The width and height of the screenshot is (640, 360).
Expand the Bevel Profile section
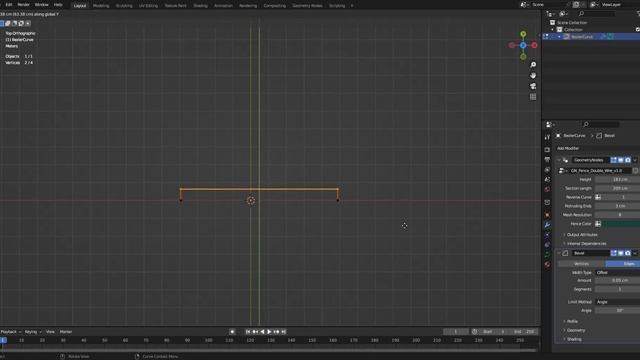571,322
